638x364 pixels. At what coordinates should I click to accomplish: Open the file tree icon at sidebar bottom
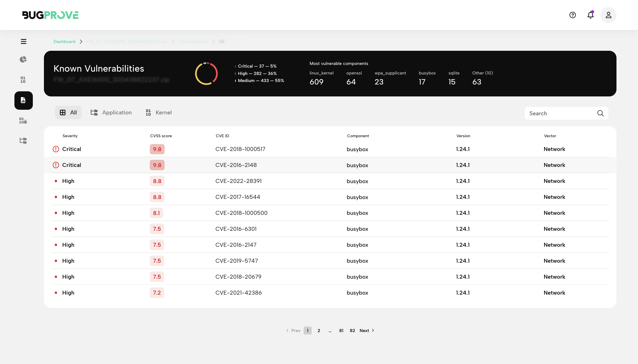pyautogui.click(x=23, y=141)
